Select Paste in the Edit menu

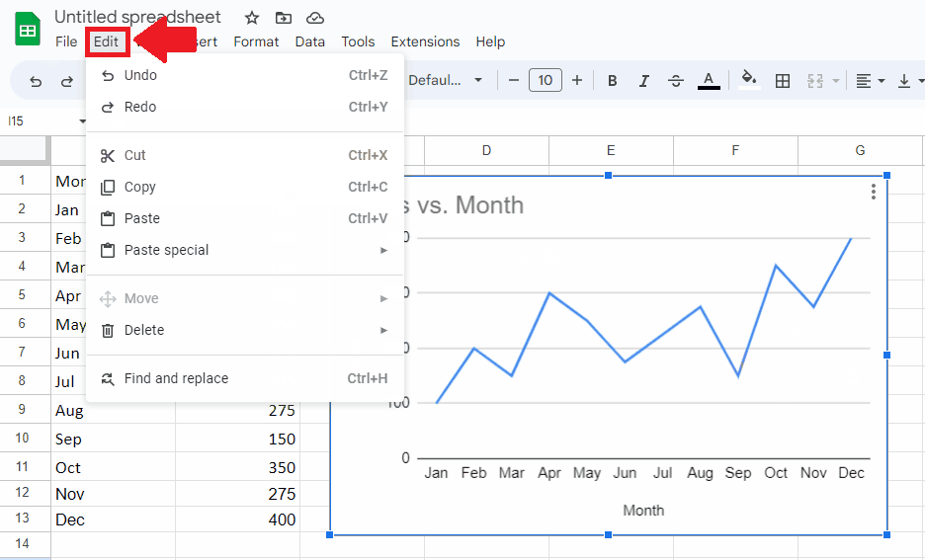(244, 218)
